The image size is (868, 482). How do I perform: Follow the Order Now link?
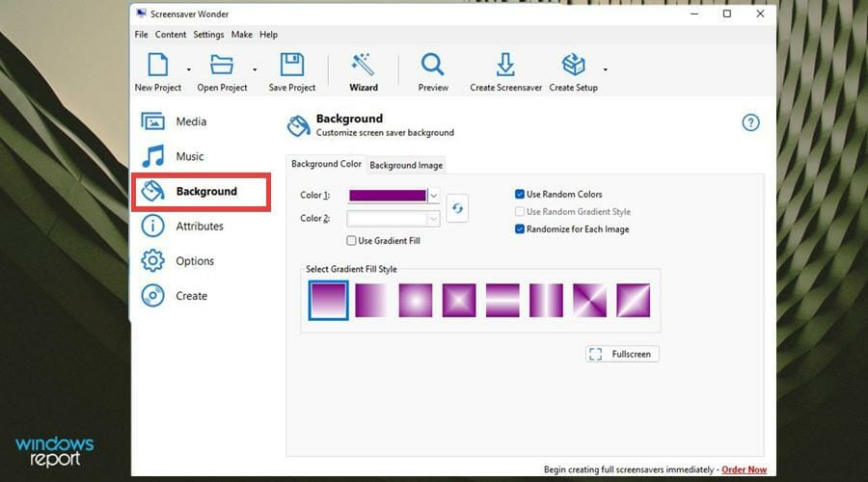click(744, 469)
